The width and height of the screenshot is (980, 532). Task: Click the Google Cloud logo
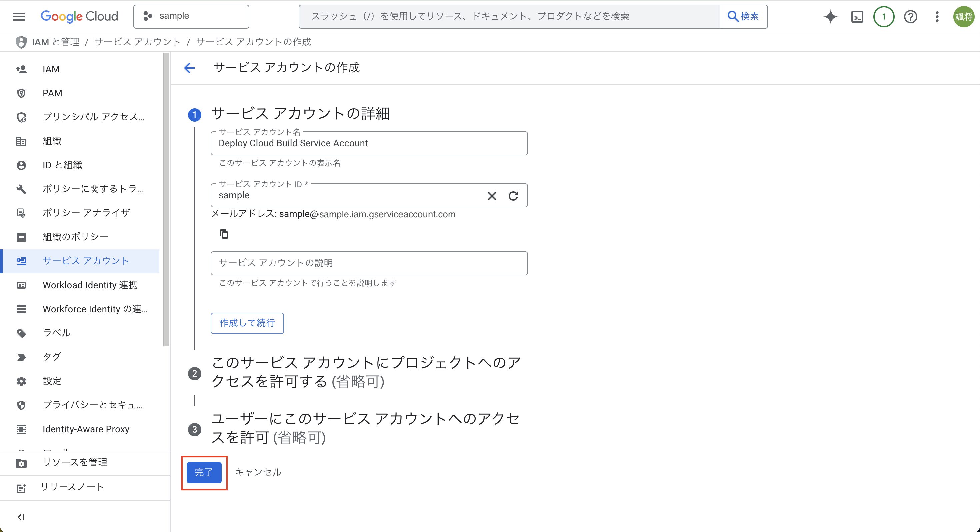click(79, 16)
